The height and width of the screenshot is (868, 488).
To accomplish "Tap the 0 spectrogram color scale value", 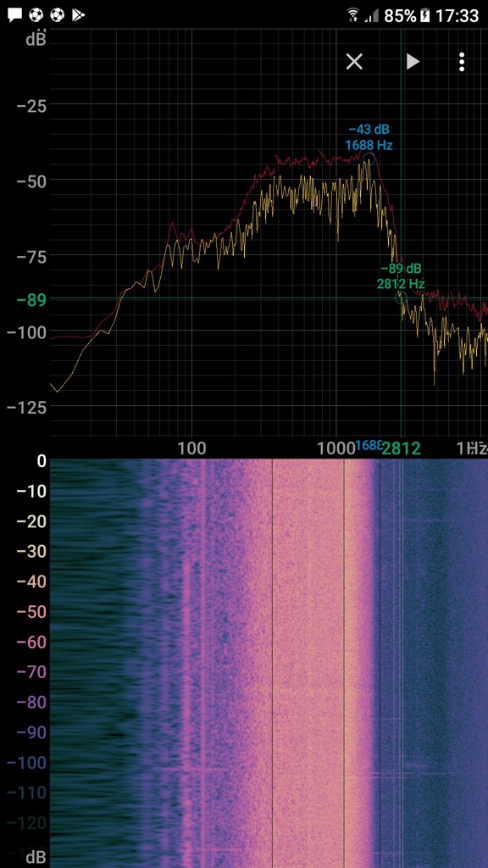I will (x=42, y=460).
